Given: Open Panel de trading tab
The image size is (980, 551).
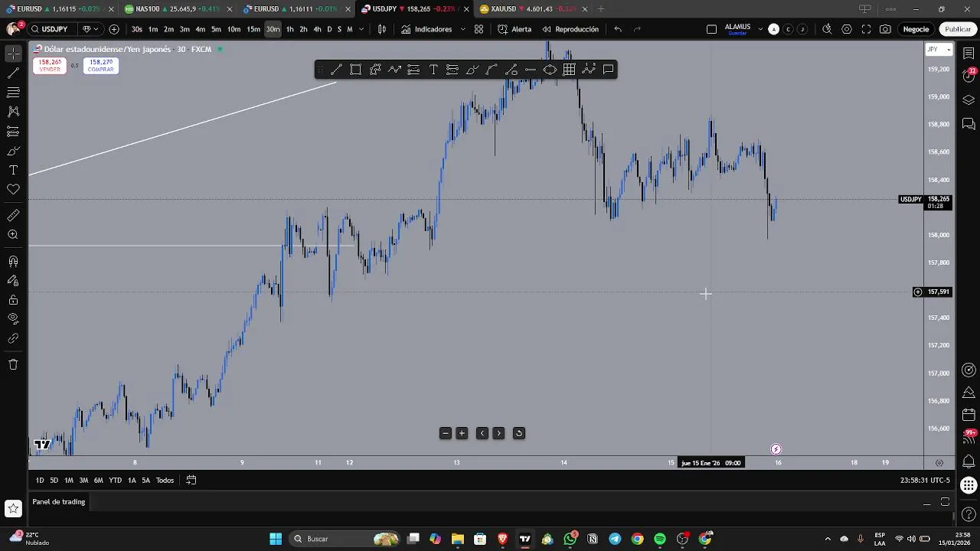Looking at the screenshot, I should coord(59,502).
